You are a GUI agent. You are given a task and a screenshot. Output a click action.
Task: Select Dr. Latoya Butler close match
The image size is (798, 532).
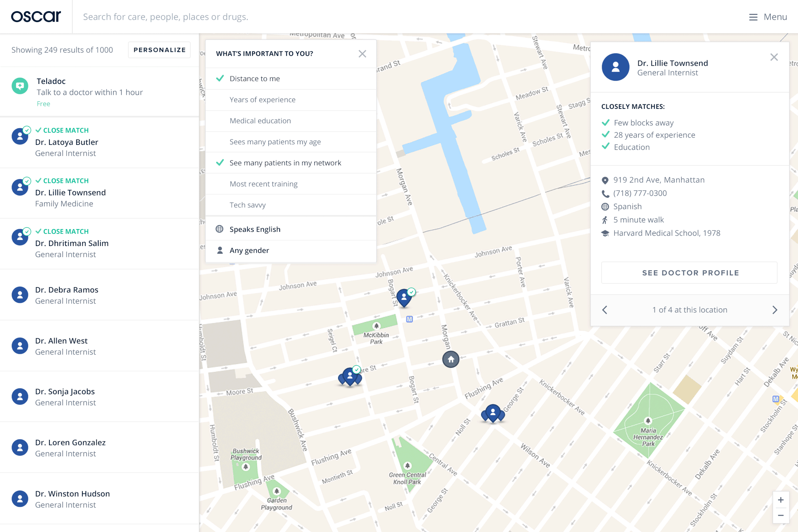(x=66, y=143)
